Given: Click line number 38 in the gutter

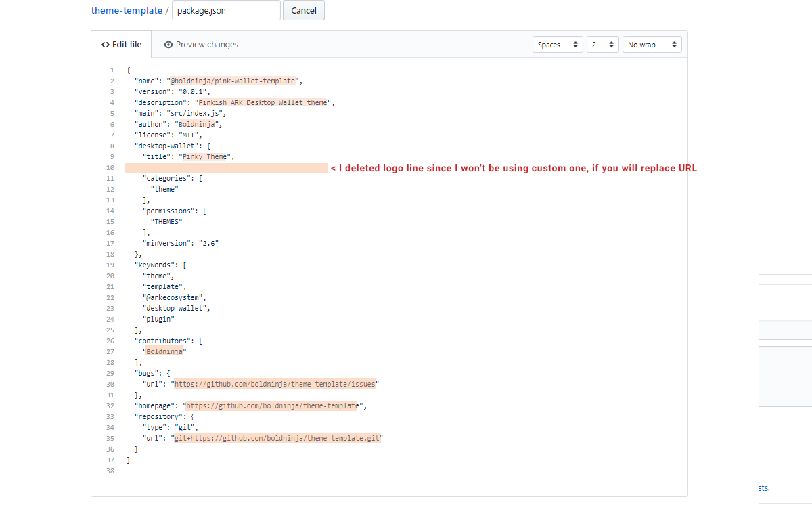Looking at the screenshot, I should 110,470.
